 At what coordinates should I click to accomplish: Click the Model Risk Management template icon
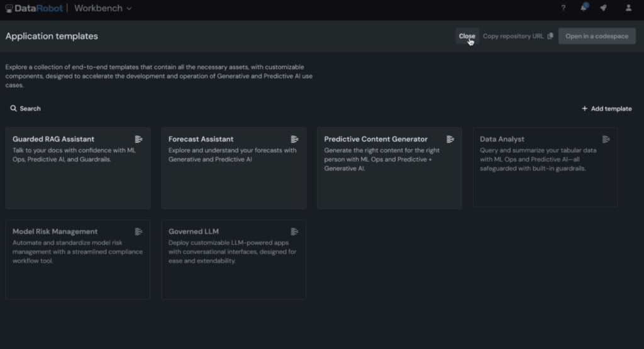click(x=138, y=231)
